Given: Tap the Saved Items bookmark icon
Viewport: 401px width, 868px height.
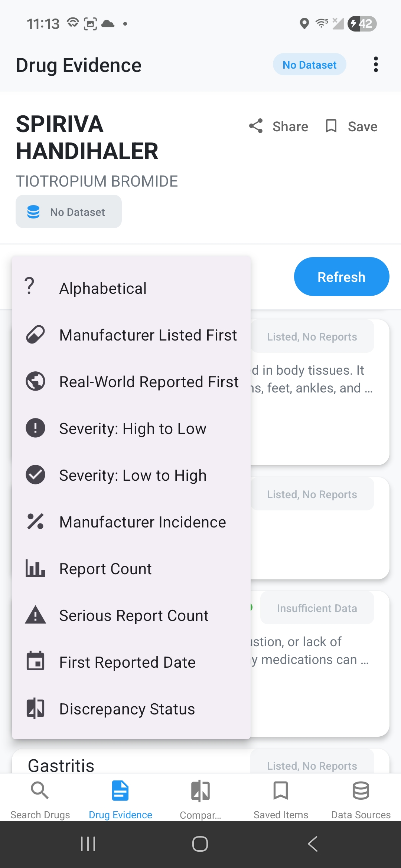Looking at the screenshot, I should click(281, 790).
